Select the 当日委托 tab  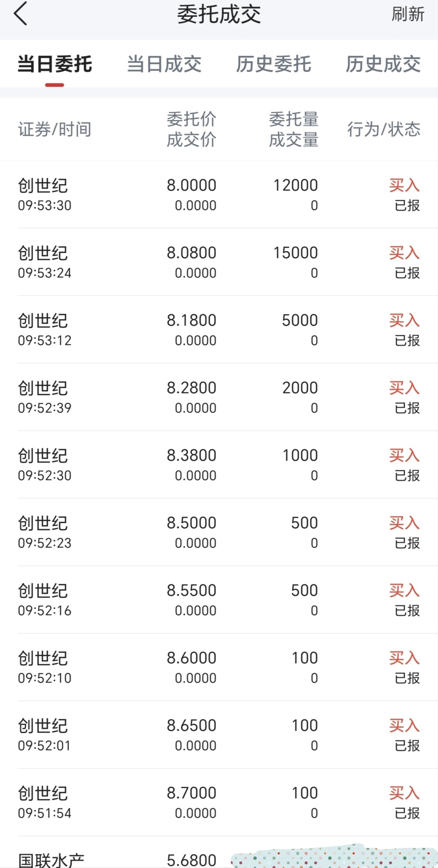click(55, 64)
